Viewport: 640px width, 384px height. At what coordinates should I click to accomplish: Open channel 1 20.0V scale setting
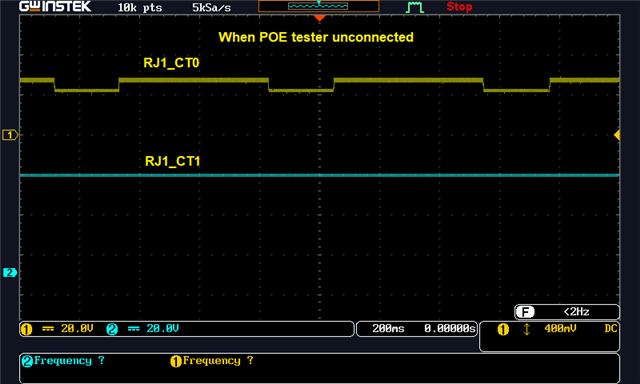click(x=77, y=329)
